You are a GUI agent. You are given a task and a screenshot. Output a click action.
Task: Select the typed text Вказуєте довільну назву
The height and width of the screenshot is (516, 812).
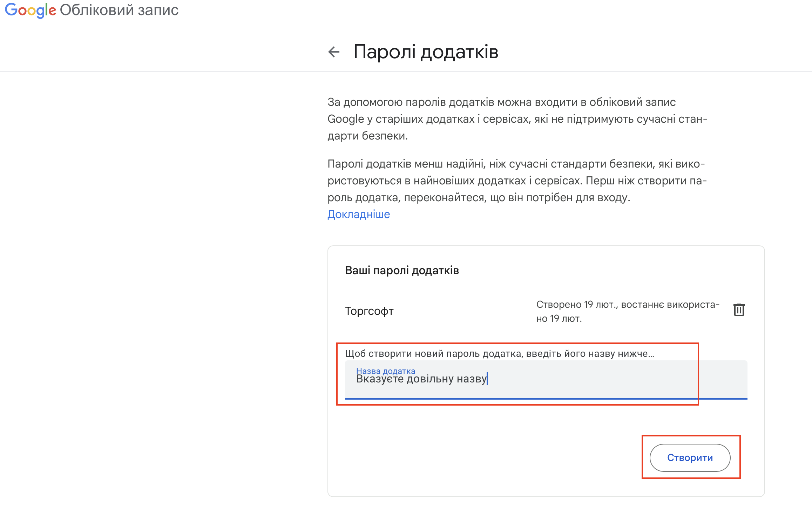coord(421,379)
